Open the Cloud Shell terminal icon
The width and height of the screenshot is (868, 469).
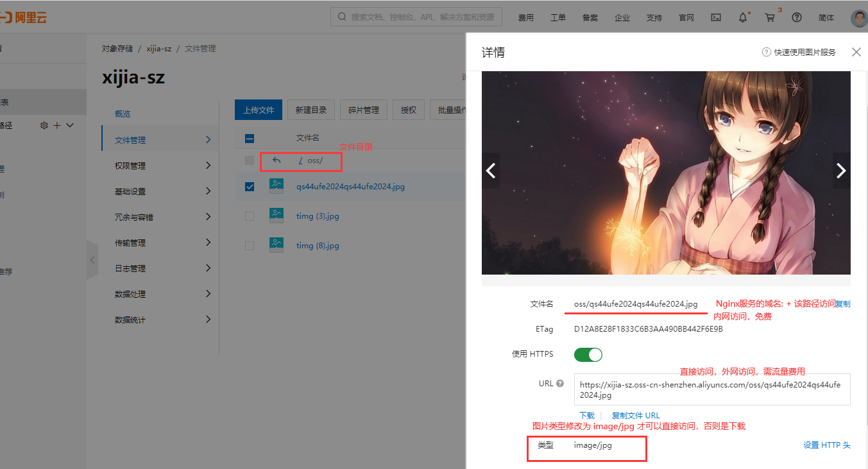pos(716,17)
